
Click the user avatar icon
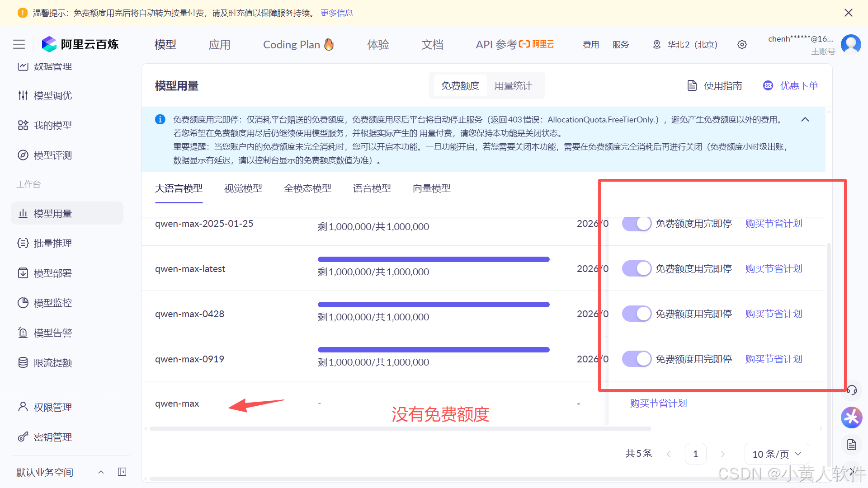pyautogui.click(x=850, y=44)
